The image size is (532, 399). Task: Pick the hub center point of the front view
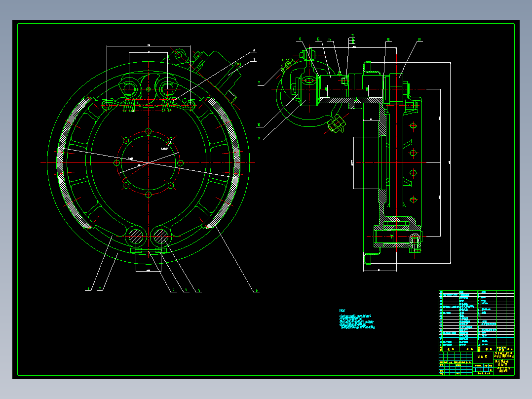[148, 163]
